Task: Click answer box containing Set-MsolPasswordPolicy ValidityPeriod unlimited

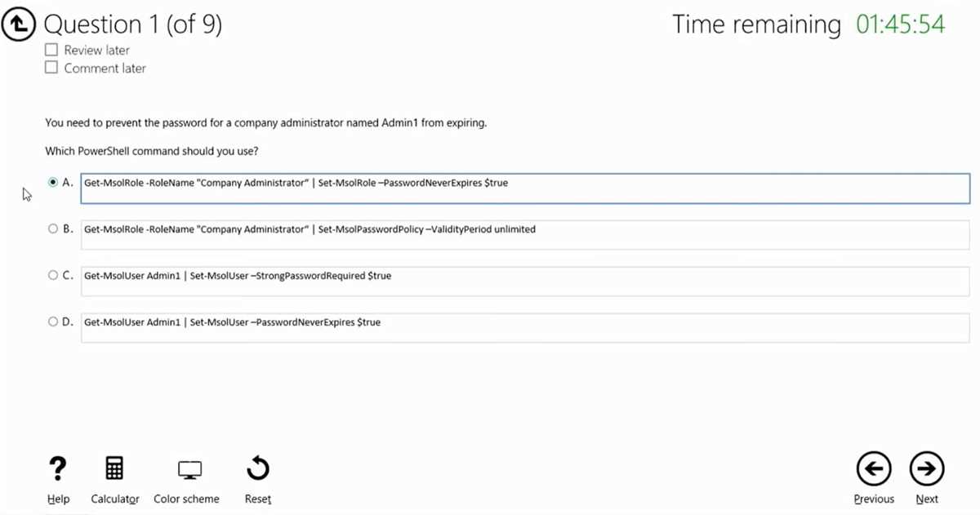Action: click(525, 235)
